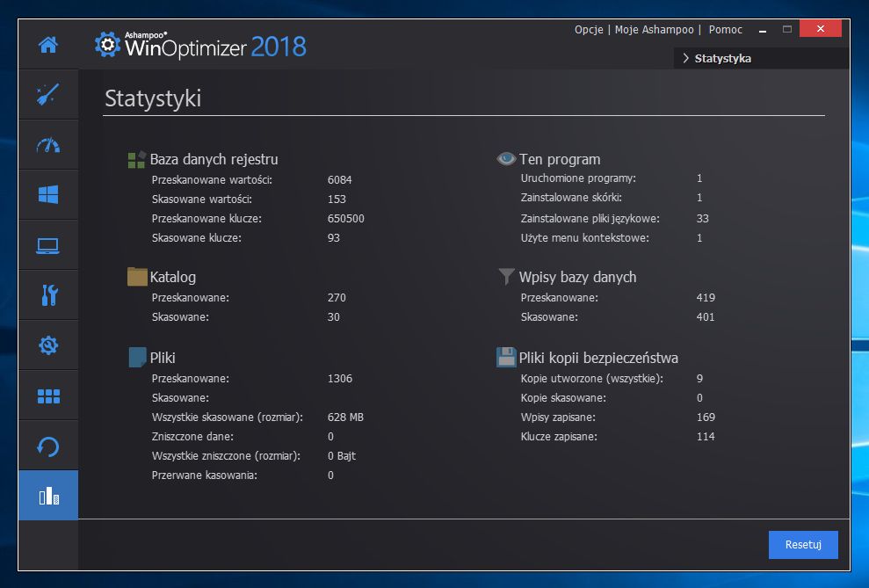This screenshot has height=588, width=869.
Task: Click the Baza danych rejestru icon
Action: click(x=136, y=159)
